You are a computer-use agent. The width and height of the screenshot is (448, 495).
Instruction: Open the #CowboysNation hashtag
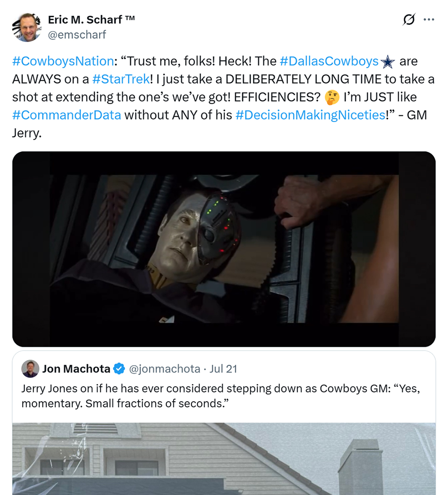click(63, 61)
